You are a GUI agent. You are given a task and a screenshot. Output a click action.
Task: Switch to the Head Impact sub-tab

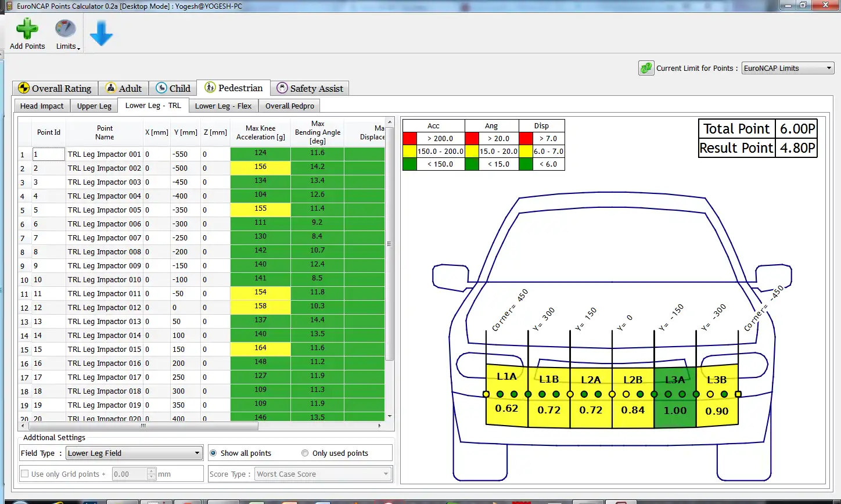[42, 106]
